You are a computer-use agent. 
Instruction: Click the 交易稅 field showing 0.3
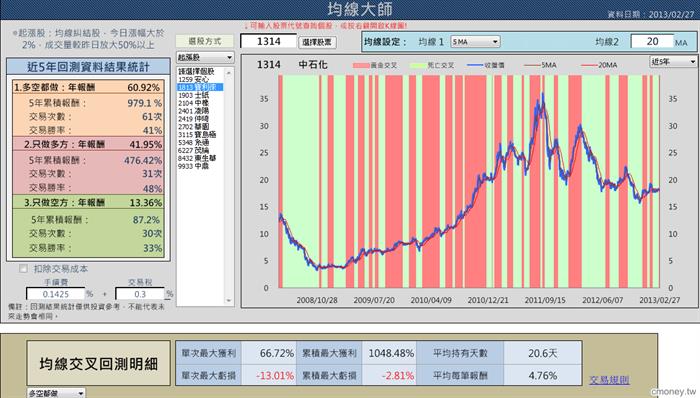(140, 294)
